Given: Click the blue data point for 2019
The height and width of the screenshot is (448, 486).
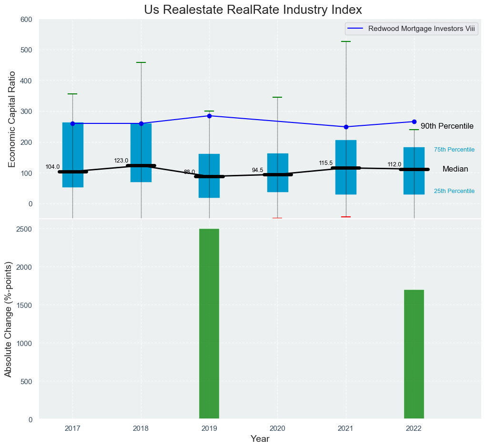Looking at the screenshot, I should 209,116.
